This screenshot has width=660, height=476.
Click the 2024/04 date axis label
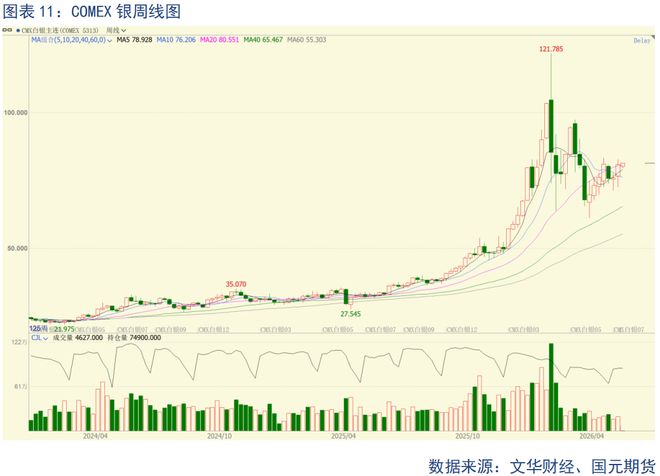[x=95, y=436]
